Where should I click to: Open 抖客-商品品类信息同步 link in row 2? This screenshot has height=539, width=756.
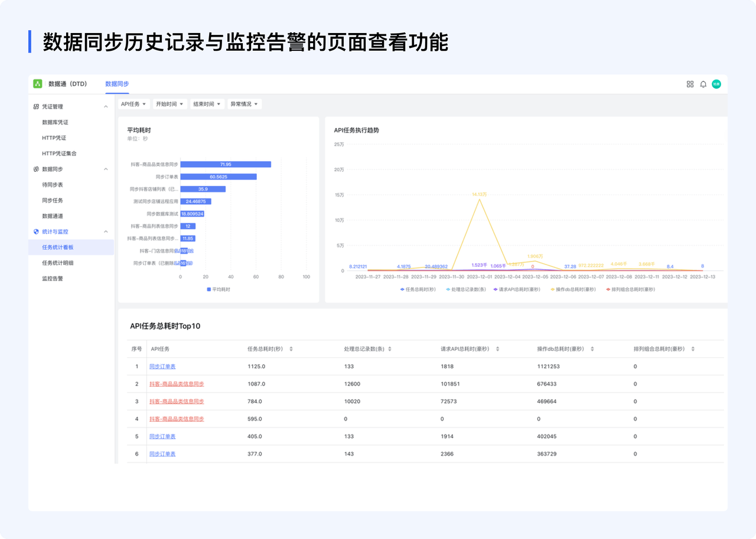pyautogui.click(x=177, y=384)
